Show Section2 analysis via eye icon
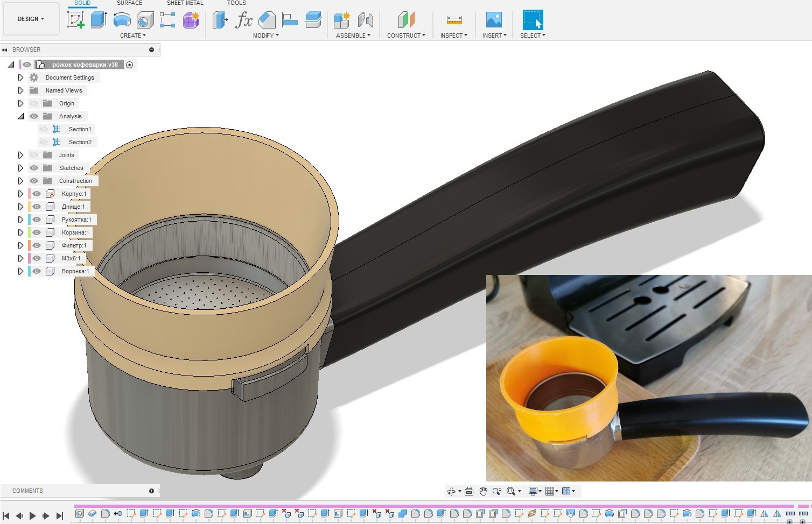The height and width of the screenshot is (524, 812). coord(44,142)
